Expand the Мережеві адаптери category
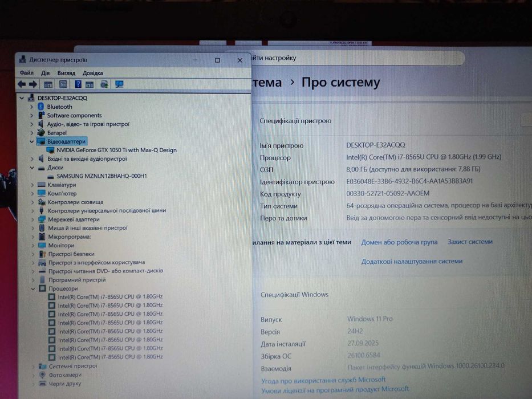 pos(33,219)
